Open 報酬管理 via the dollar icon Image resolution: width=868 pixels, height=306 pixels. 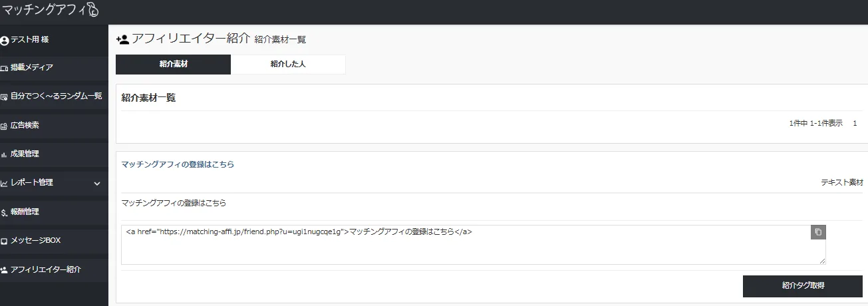5,212
